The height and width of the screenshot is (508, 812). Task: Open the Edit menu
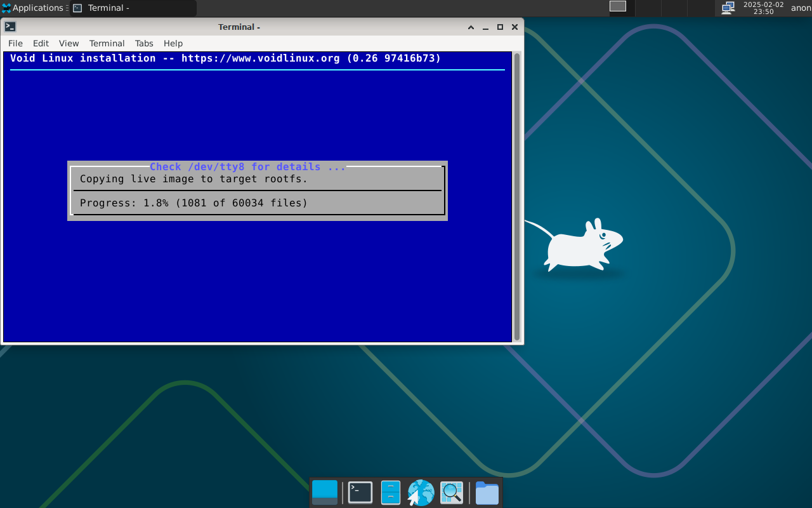tap(41, 43)
